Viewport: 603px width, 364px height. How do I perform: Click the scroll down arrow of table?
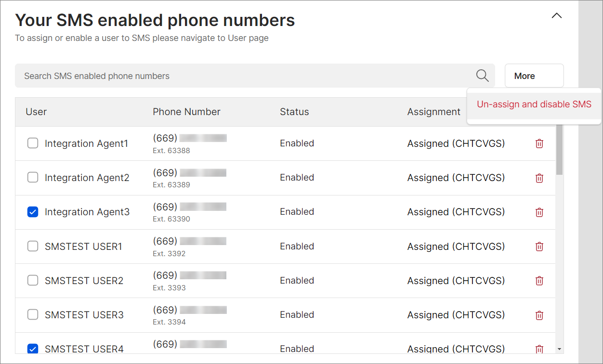click(x=559, y=349)
